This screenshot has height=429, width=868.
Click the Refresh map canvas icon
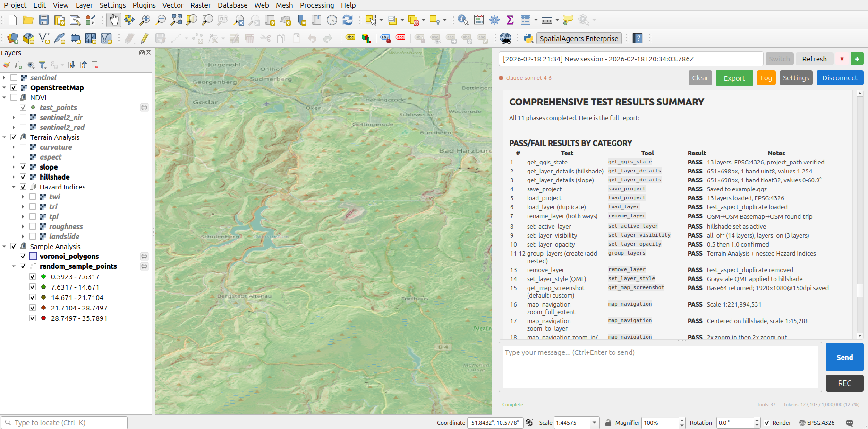349,20
